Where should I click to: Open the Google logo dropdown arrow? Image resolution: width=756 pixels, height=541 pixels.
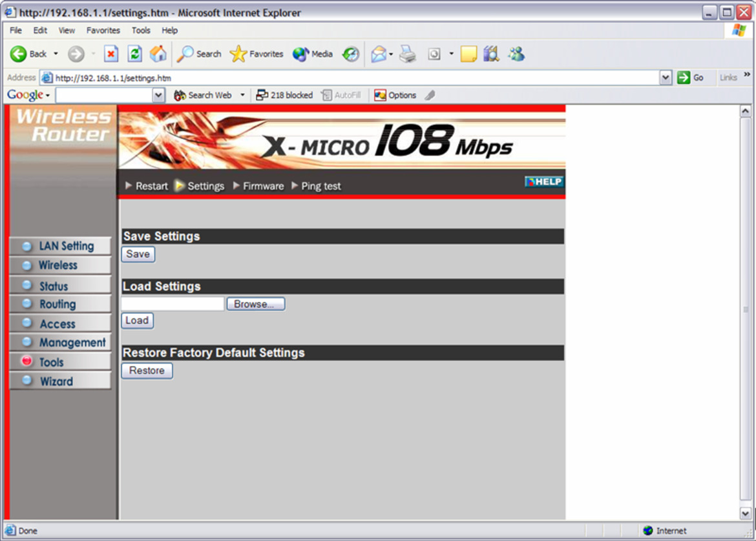pyautogui.click(x=48, y=96)
